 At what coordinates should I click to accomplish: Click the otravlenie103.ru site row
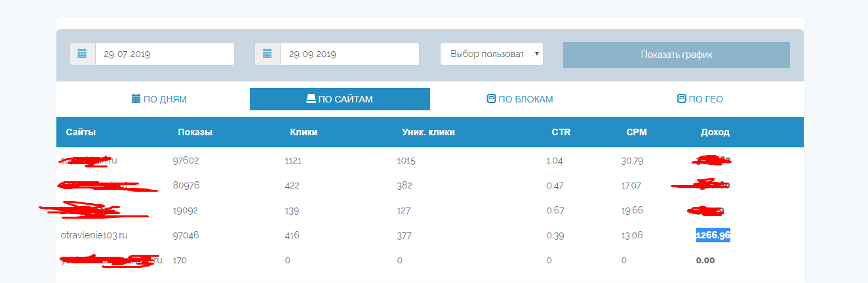(92, 235)
